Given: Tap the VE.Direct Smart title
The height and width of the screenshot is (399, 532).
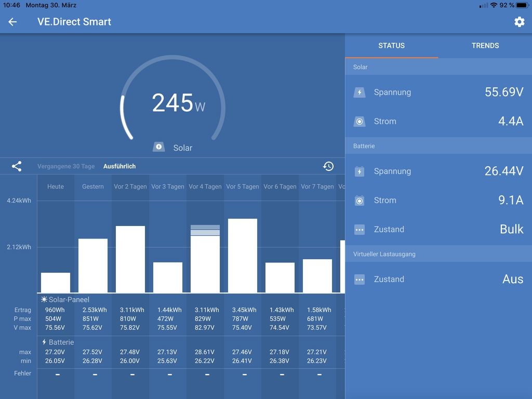Looking at the screenshot, I should [x=74, y=22].
